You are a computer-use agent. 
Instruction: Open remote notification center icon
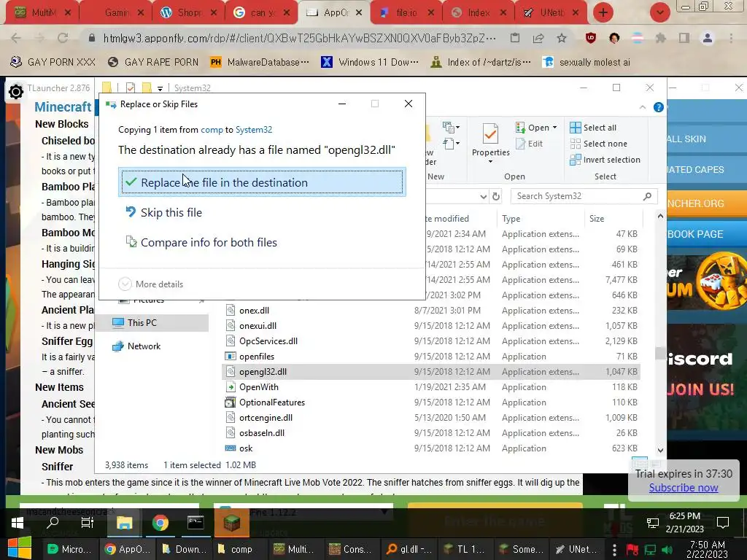point(723,522)
